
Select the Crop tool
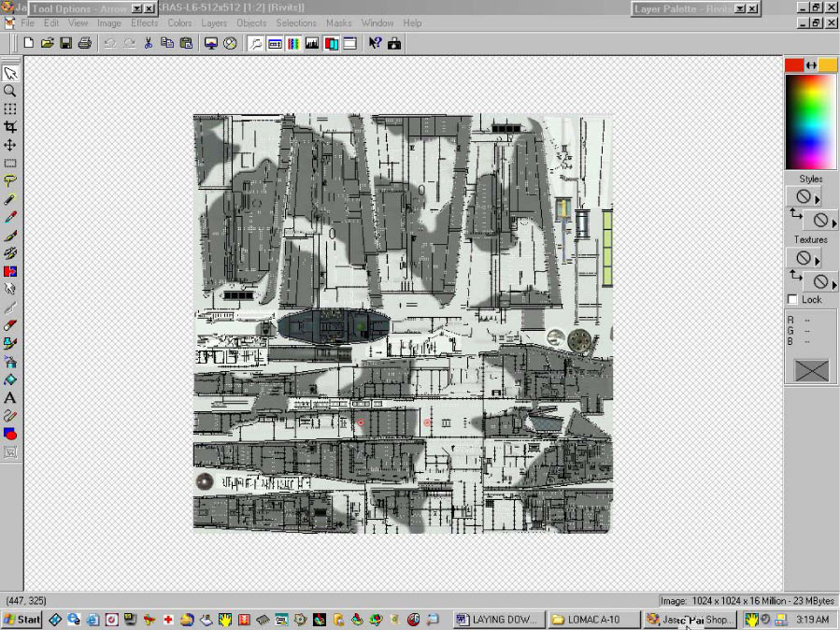(x=10, y=127)
